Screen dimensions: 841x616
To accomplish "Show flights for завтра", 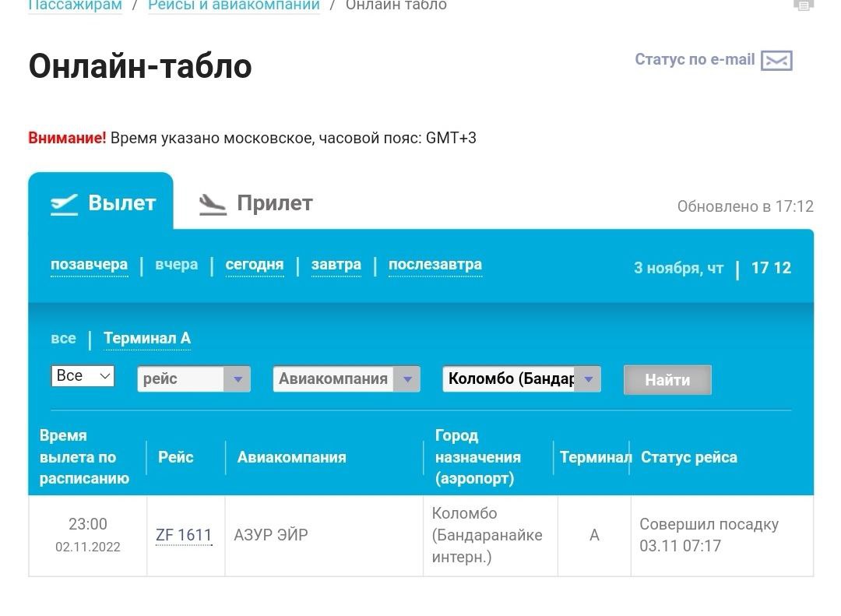I will click(x=336, y=265).
